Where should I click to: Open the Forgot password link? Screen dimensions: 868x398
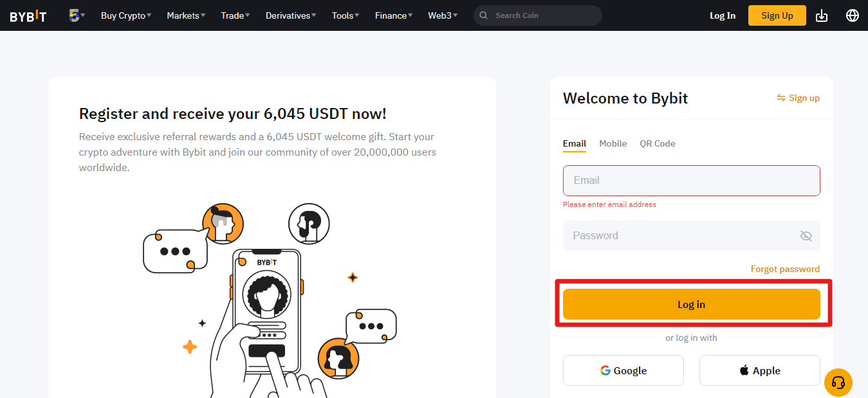point(785,269)
